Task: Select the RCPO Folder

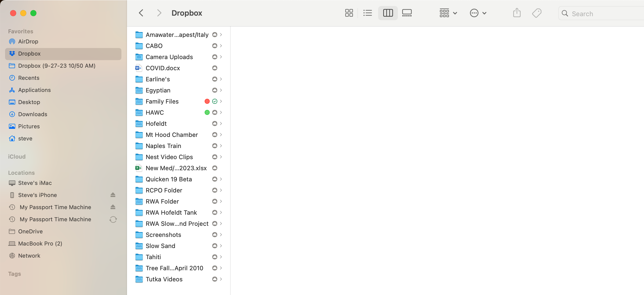Action: point(179,190)
